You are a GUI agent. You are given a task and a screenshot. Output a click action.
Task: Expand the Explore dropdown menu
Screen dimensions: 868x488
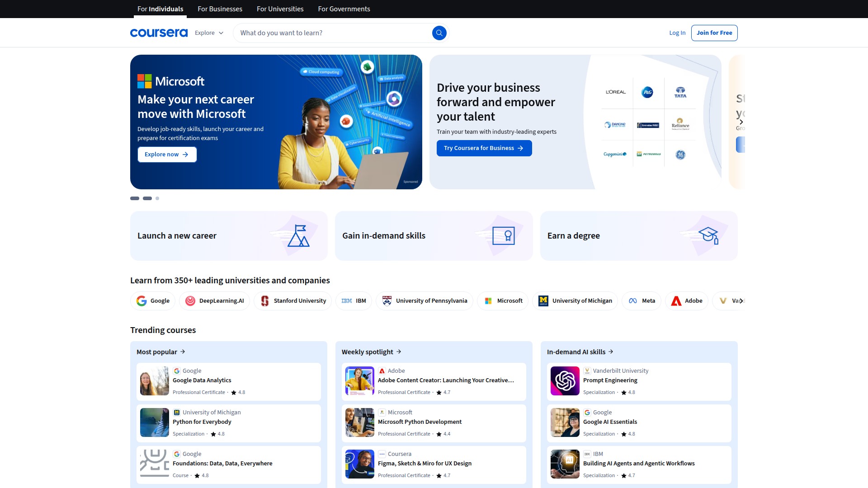(209, 33)
